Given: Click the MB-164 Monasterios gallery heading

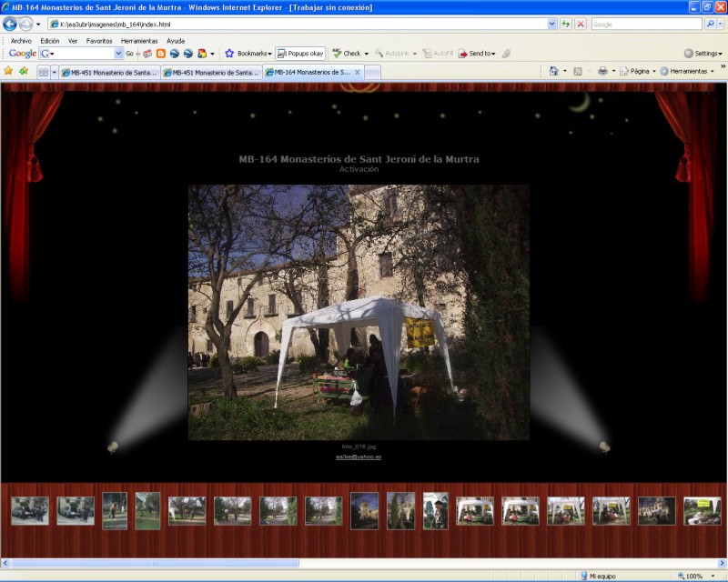Looking at the screenshot, I should click(x=359, y=159).
